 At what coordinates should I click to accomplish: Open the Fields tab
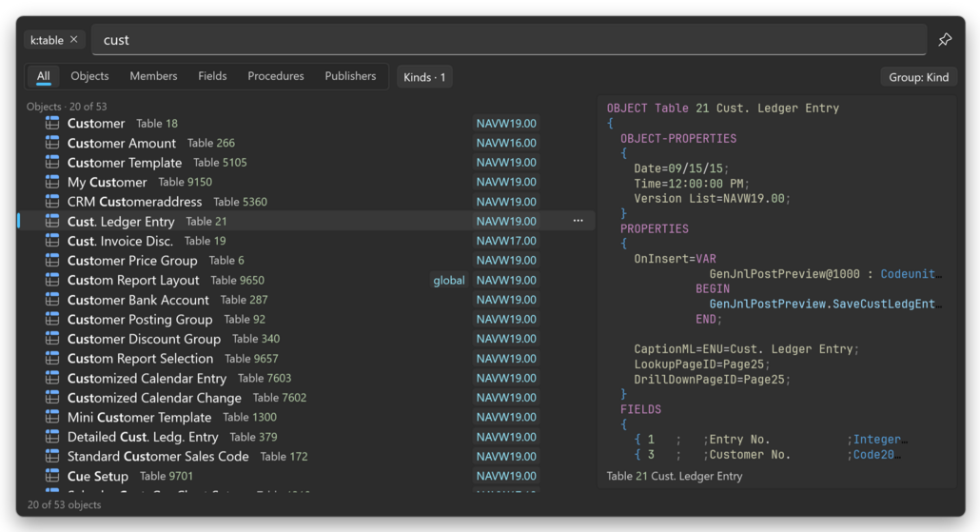click(x=212, y=76)
